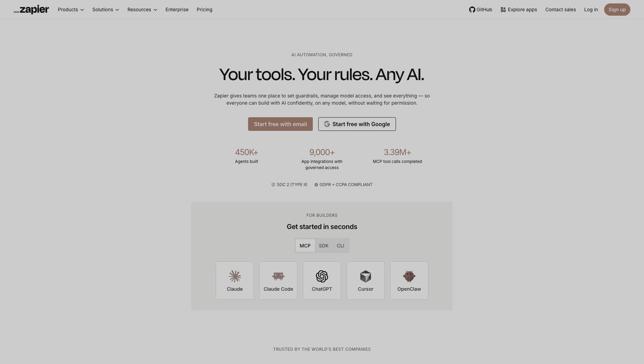Image resolution: width=644 pixels, height=364 pixels.
Task: Click the App integrations with governed access label
Action: [322, 165]
